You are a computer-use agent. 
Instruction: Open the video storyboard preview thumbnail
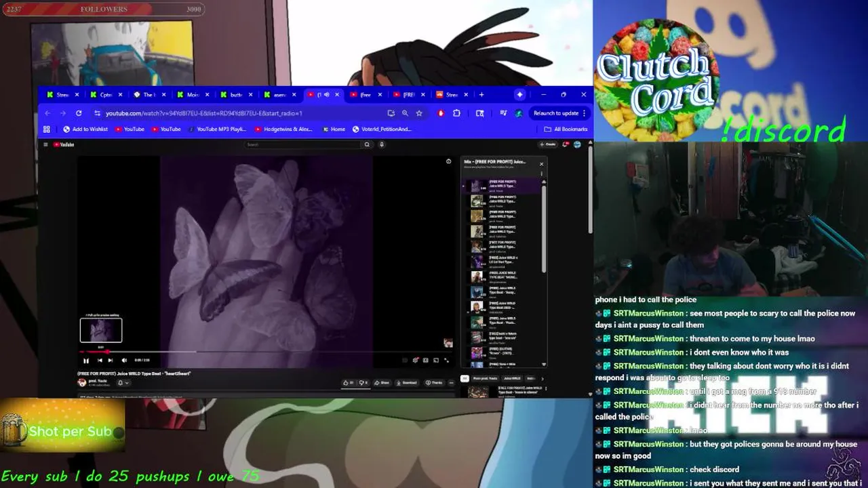[101, 330]
